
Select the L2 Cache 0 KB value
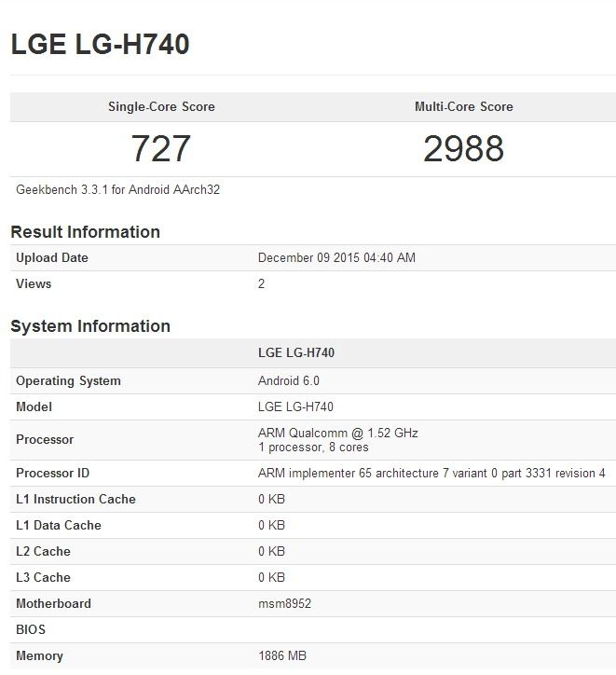click(271, 551)
